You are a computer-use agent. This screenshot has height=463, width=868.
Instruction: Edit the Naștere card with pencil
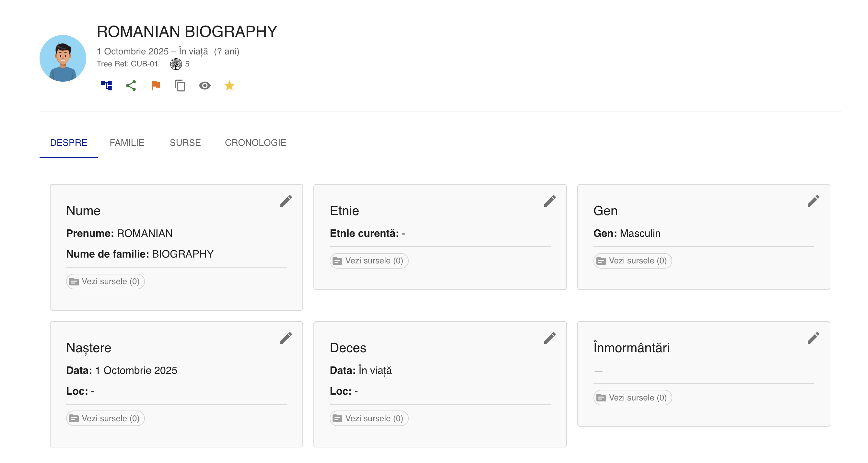[x=286, y=338]
